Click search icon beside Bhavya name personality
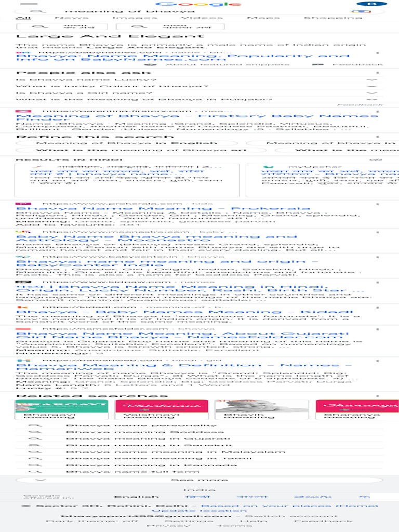Screen dimensions: 399x532 (35, 425)
